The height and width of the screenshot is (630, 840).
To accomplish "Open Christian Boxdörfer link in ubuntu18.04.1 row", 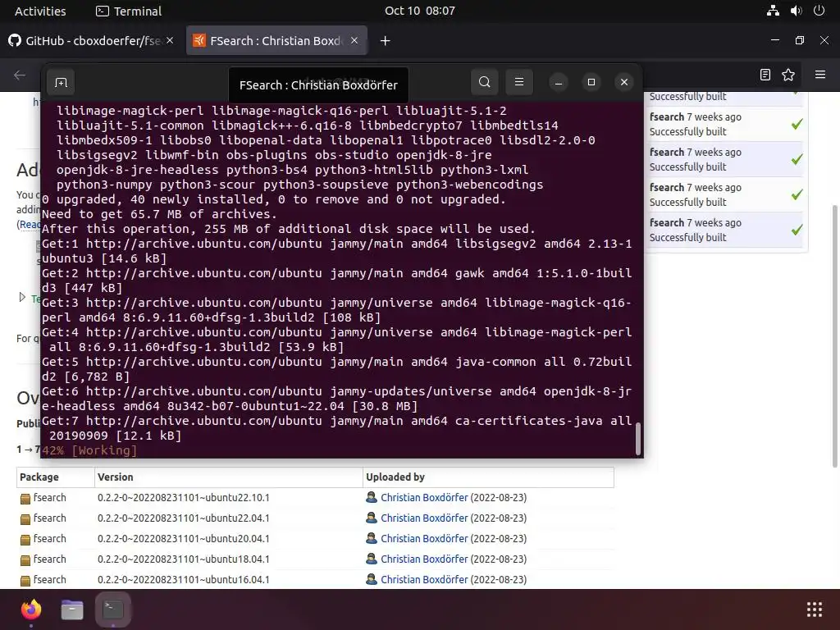I will (424, 559).
